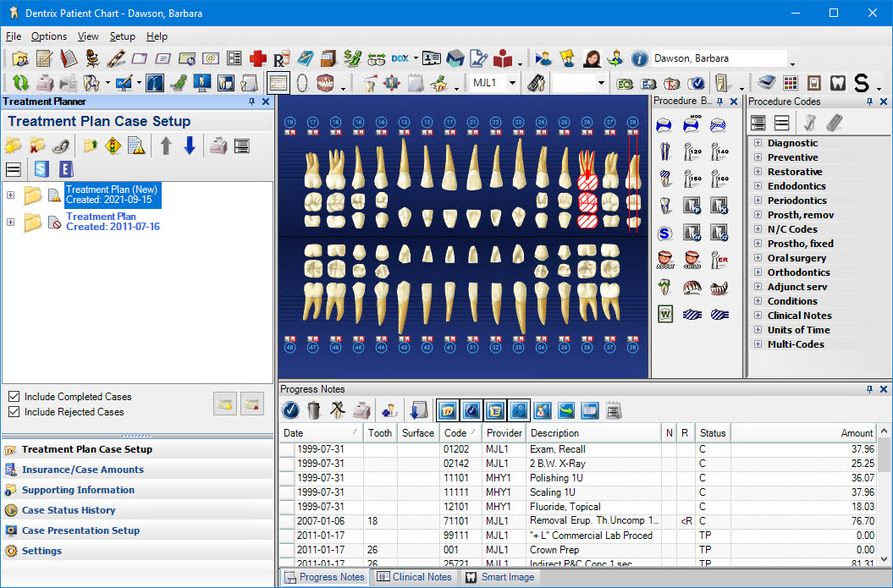Expand the Diagnostic procedure codes category
This screenshot has height=588, width=893.
[758, 143]
